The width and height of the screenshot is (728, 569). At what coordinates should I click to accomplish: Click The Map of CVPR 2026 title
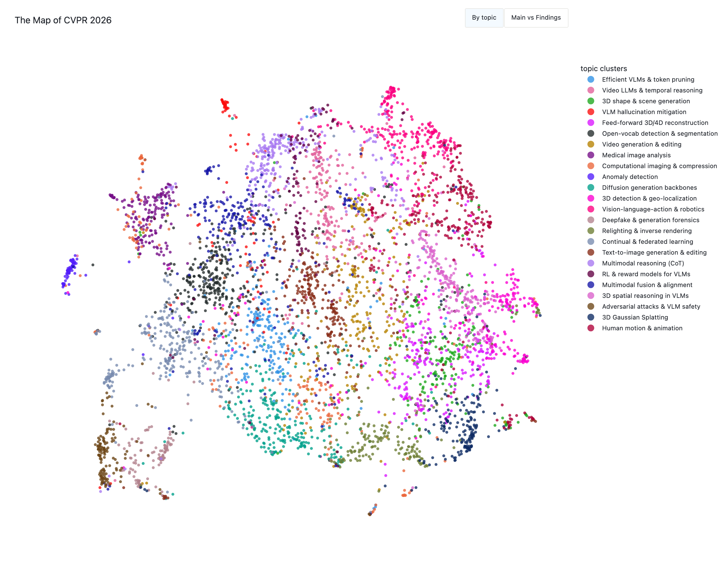(x=63, y=20)
